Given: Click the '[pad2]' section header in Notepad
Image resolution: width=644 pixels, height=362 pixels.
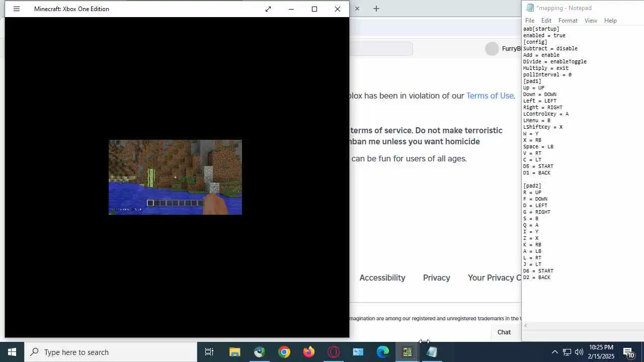Looking at the screenshot, I should [x=532, y=186].
